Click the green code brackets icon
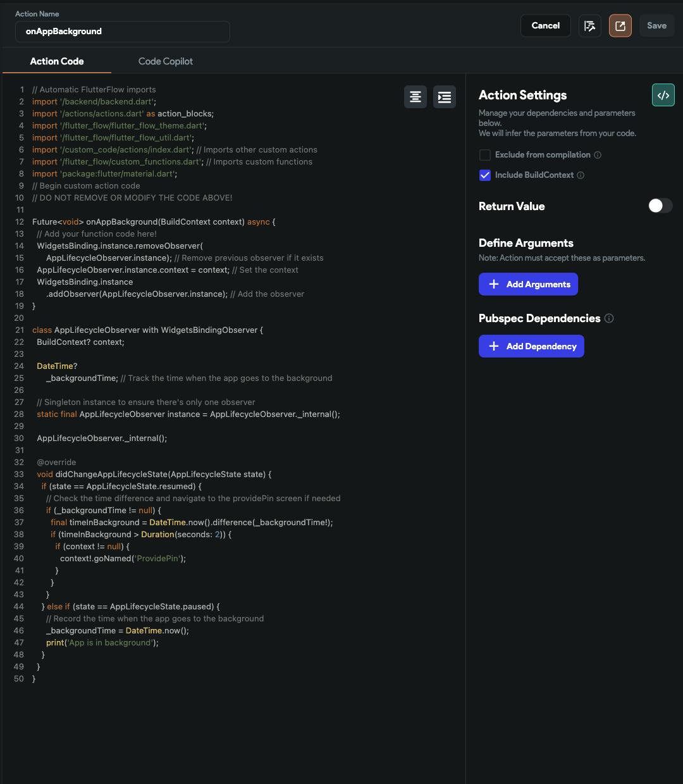Viewport: 683px width, 784px height. point(663,96)
